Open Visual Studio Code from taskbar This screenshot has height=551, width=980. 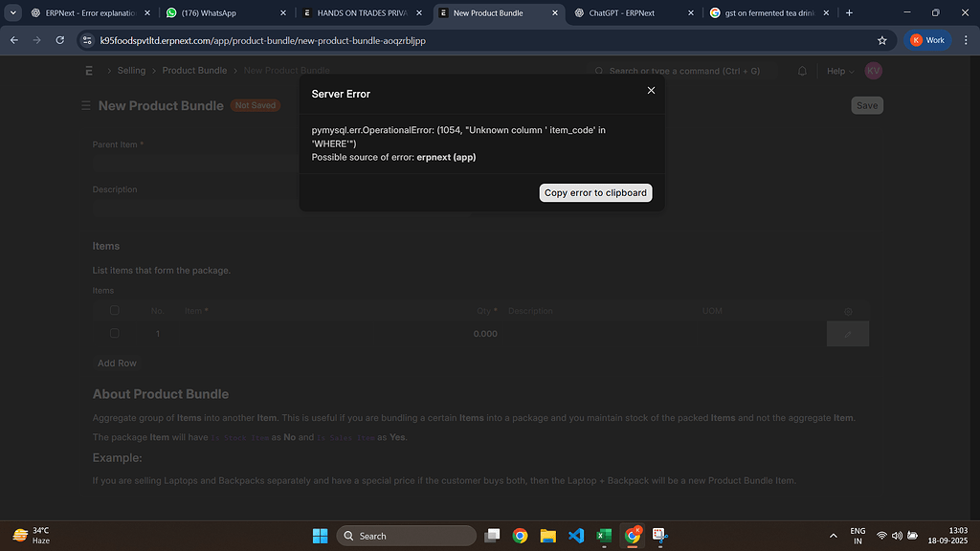pos(576,536)
